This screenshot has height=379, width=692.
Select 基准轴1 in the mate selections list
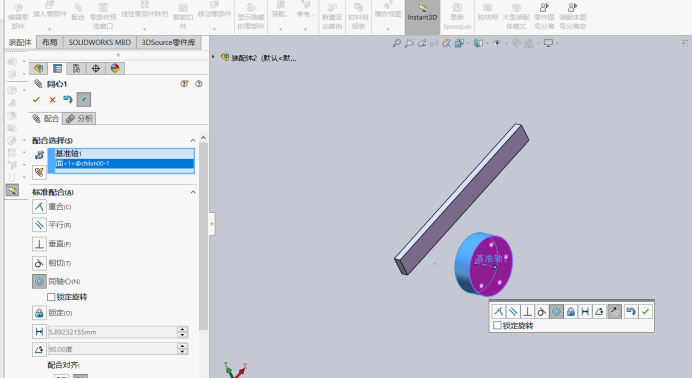(x=124, y=154)
